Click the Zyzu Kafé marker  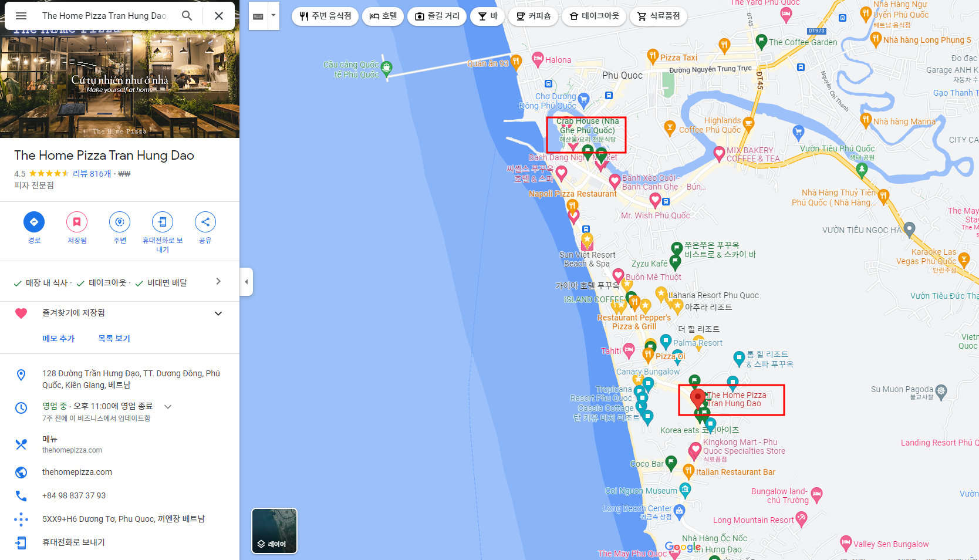click(675, 262)
